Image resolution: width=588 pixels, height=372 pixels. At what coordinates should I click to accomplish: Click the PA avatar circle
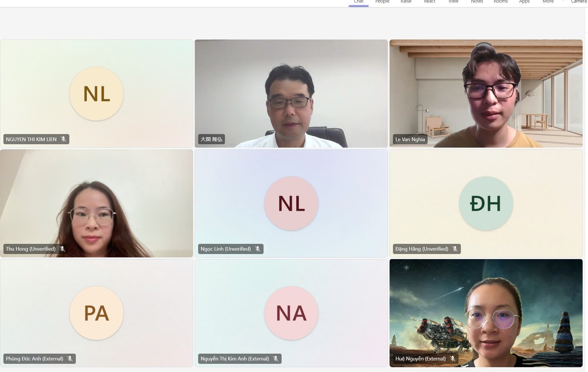(x=96, y=313)
